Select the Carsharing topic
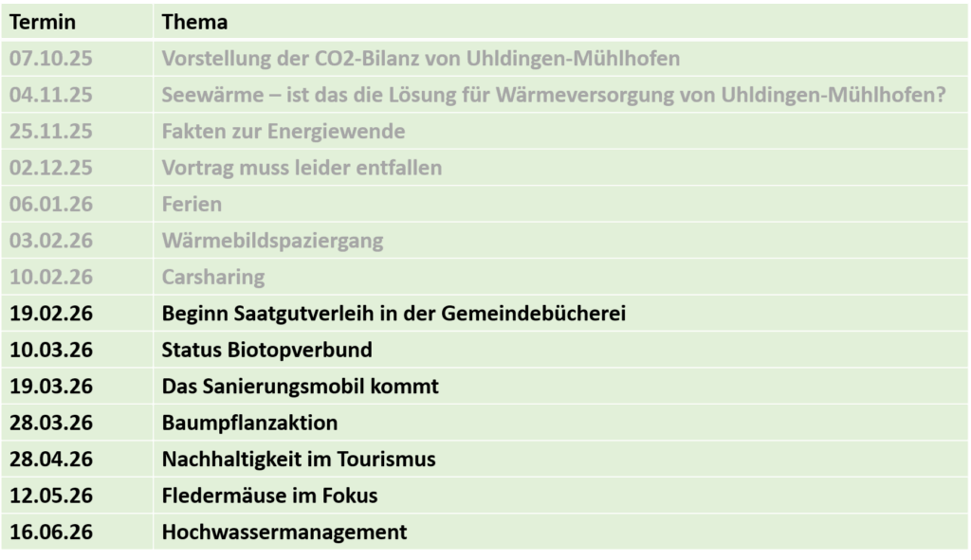 (213, 278)
